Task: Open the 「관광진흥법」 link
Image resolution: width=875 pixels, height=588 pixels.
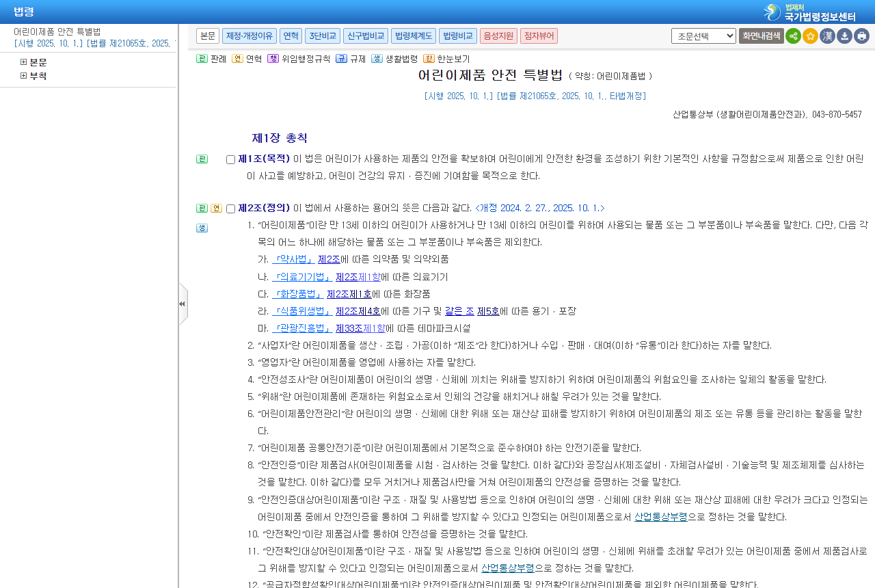Action: click(x=302, y=328)
